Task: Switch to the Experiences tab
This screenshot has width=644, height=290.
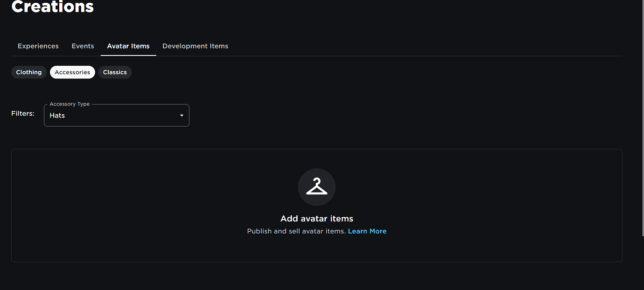Action: pos(38,46)
